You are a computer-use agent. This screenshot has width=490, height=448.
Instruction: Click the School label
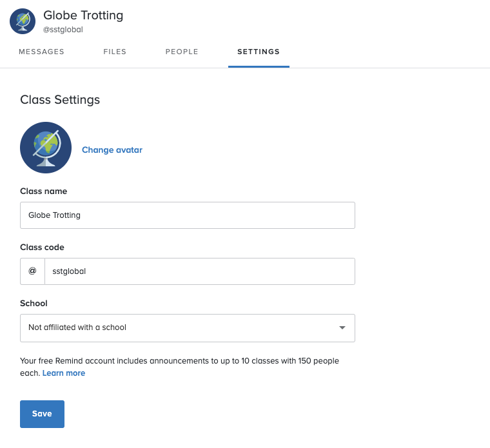pyautogui.click(x=34, y=304)
